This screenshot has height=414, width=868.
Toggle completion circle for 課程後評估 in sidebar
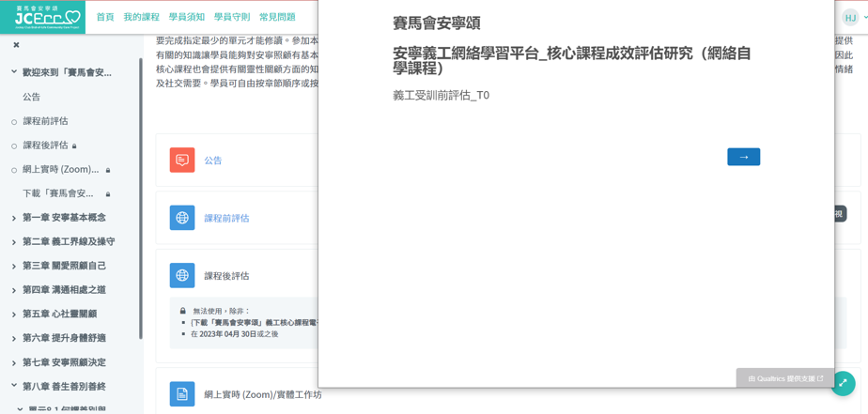point(14,146)
